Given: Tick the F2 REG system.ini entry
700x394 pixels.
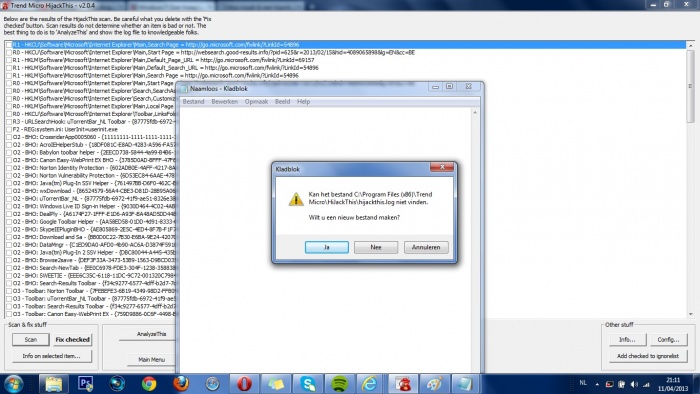Looking at the screenshot, I should pyautogui.click(x=9, y=129).
